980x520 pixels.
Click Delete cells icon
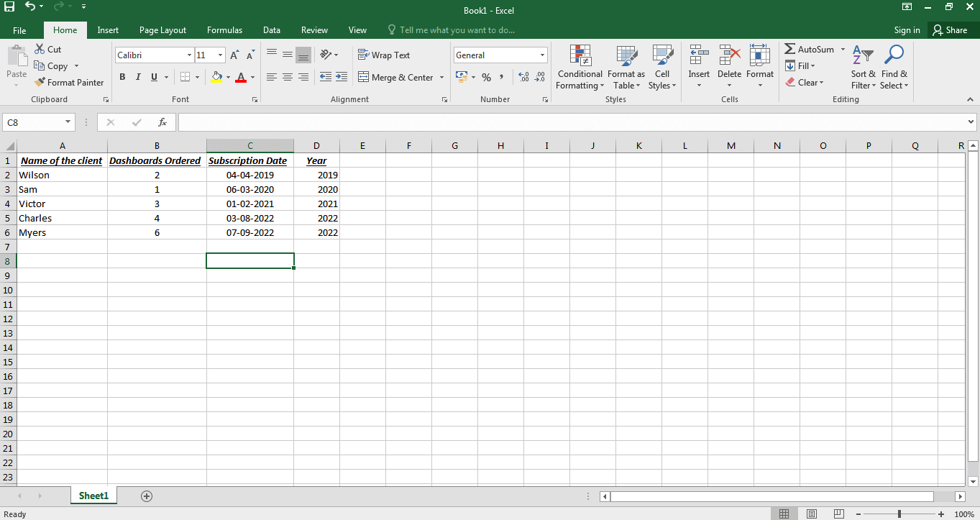pyautogui.click(x=729, y=55)
